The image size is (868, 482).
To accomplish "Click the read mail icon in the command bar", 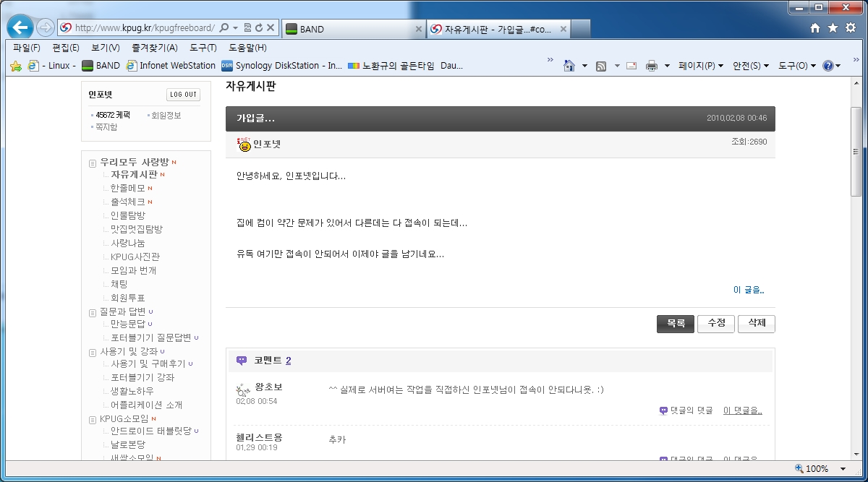I will point(631,66).
